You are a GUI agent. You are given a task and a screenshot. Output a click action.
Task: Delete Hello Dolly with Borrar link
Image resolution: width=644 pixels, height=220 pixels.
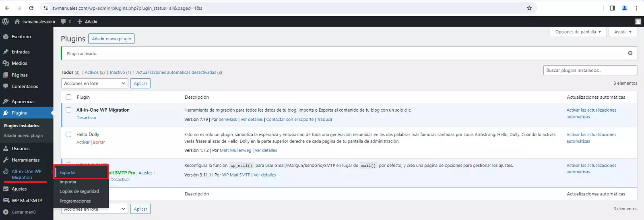tap(99, 143)
